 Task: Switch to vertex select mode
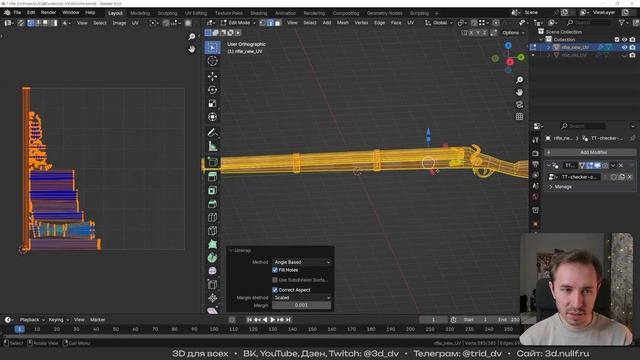coord(263,23)
